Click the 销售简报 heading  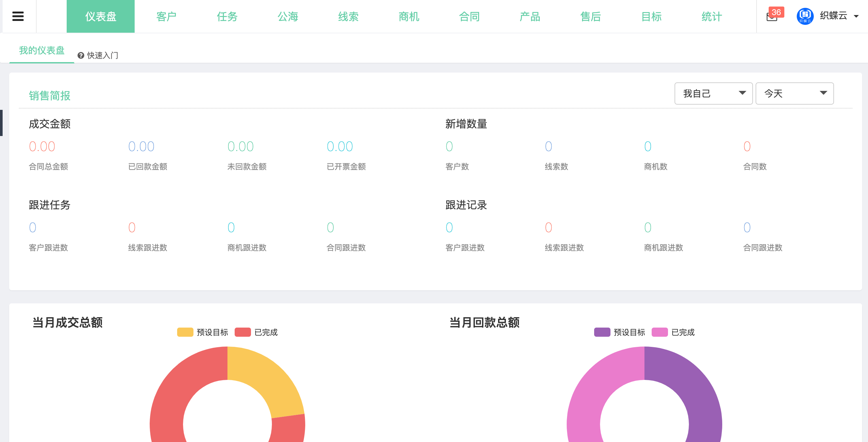point(50,95)
